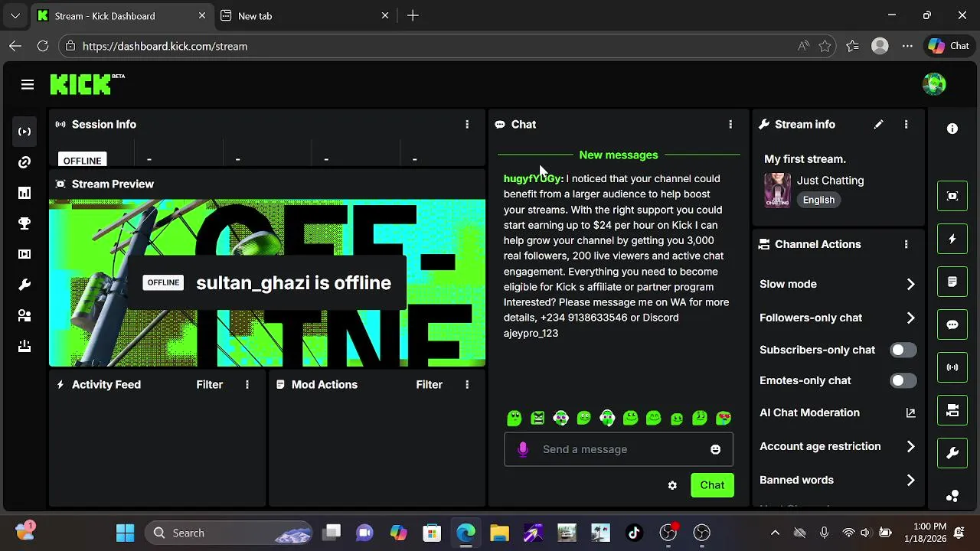The height and width of the screenshot is (551, 980).
Task: Toggle the broadcast panel button in right rail
Action: [952, 367]
